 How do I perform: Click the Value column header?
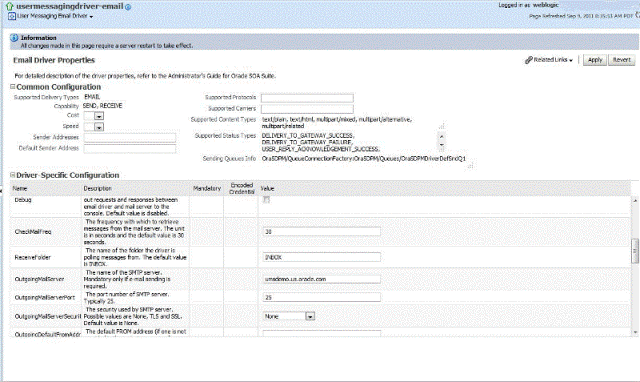click(267, 189)
